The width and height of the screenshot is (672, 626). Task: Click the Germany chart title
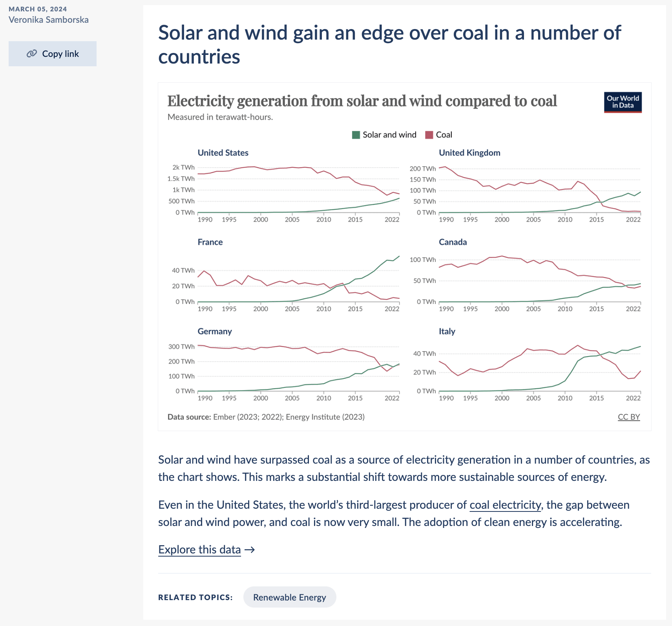coord(215,331)
